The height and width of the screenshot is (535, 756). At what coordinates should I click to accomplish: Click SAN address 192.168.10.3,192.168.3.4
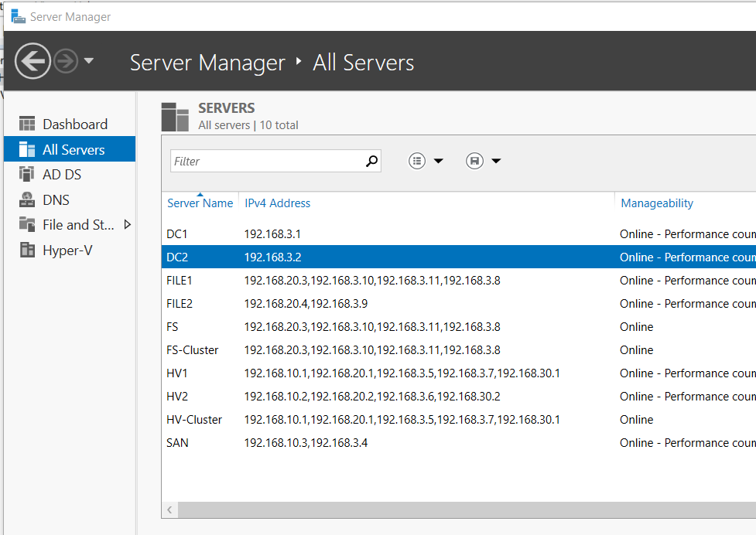pyautogui.click(x=306, y=443)
